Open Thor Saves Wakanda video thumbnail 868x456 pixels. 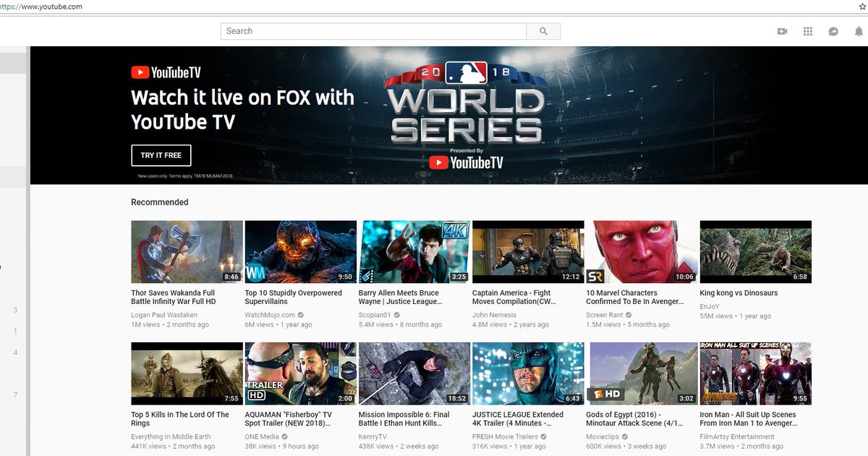tap(187, 252)
